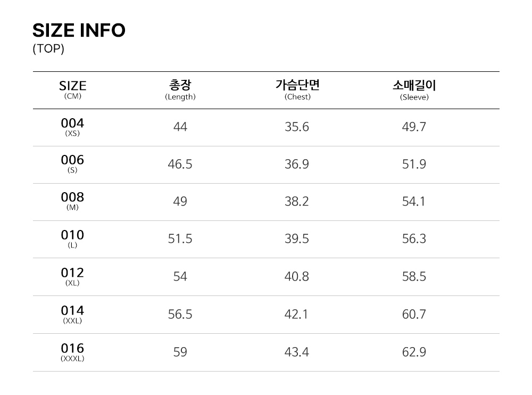532x395 pixels.
Task: Click the 004 (XS) size row label
Action: tap(72, 127)
